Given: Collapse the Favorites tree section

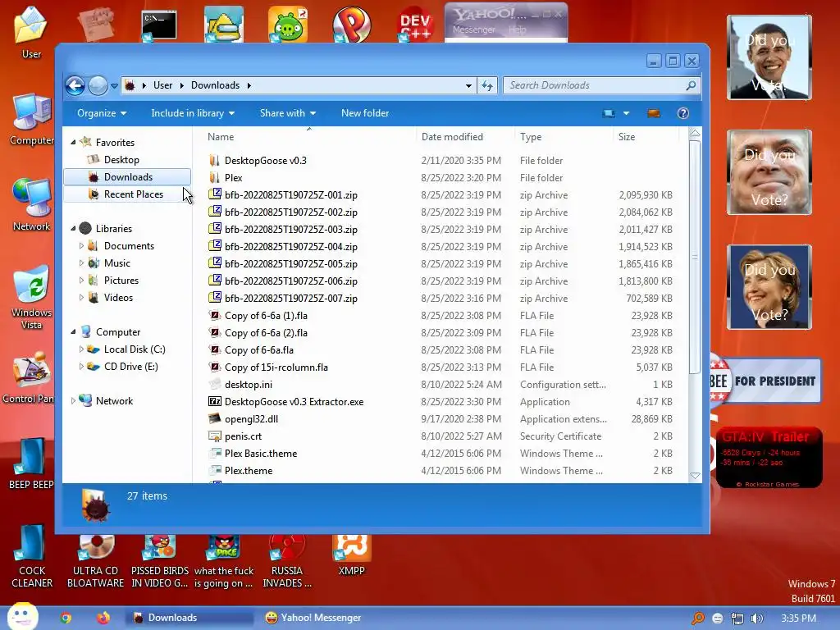Looking at the screenshot, I should 73,143.
